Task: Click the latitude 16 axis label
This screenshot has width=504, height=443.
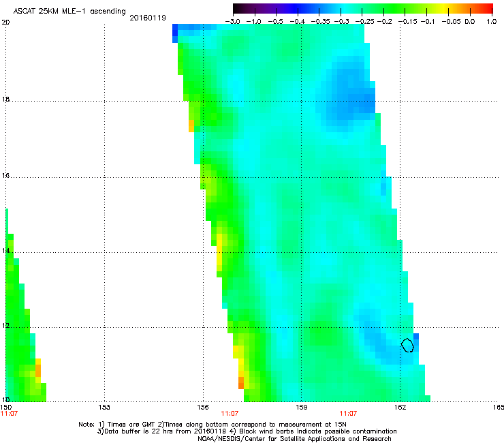Action: 5,175
